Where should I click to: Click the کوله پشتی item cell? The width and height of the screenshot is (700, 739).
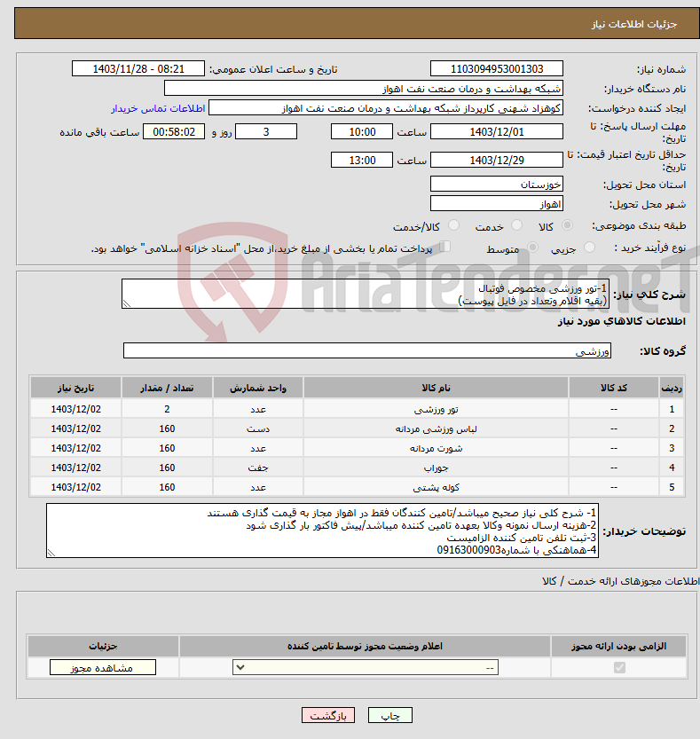click(436, 487)
